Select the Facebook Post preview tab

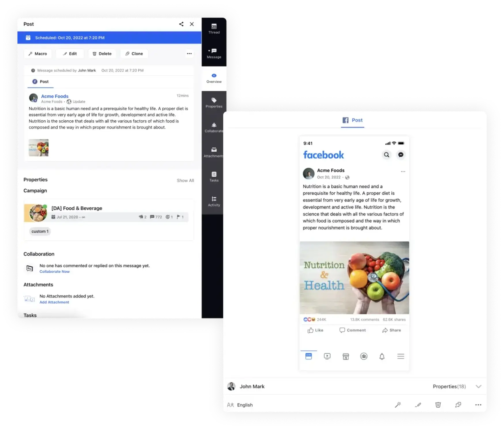coord(353,120)
